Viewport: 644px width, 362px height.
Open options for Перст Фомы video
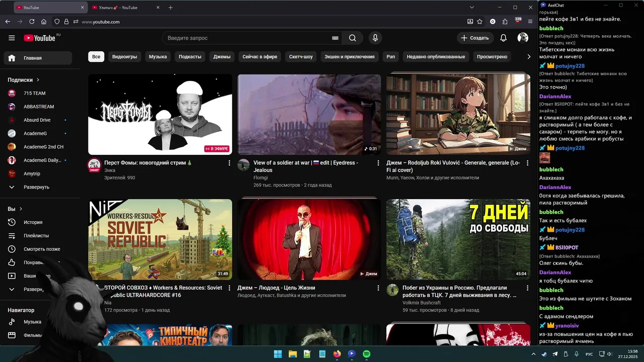pyautogui.click(x=229, y=163)
